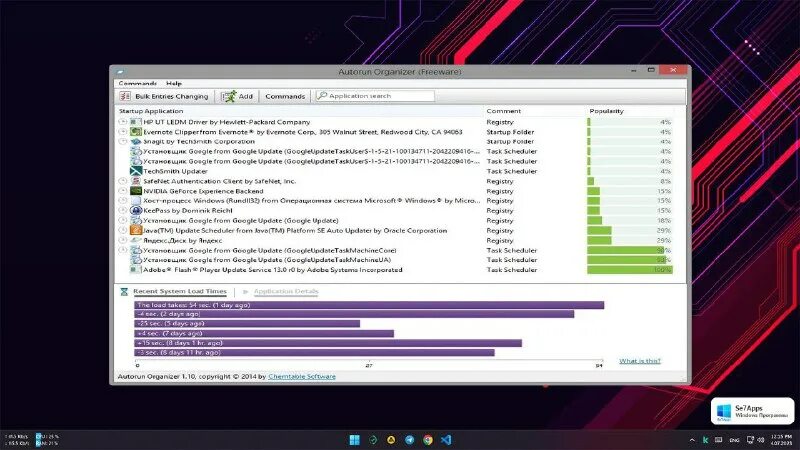The width and height of the screenshot is (800, 450).
Task: Click the Bulk Entries Changing toolbar icon
Action: tap(125, 96)
